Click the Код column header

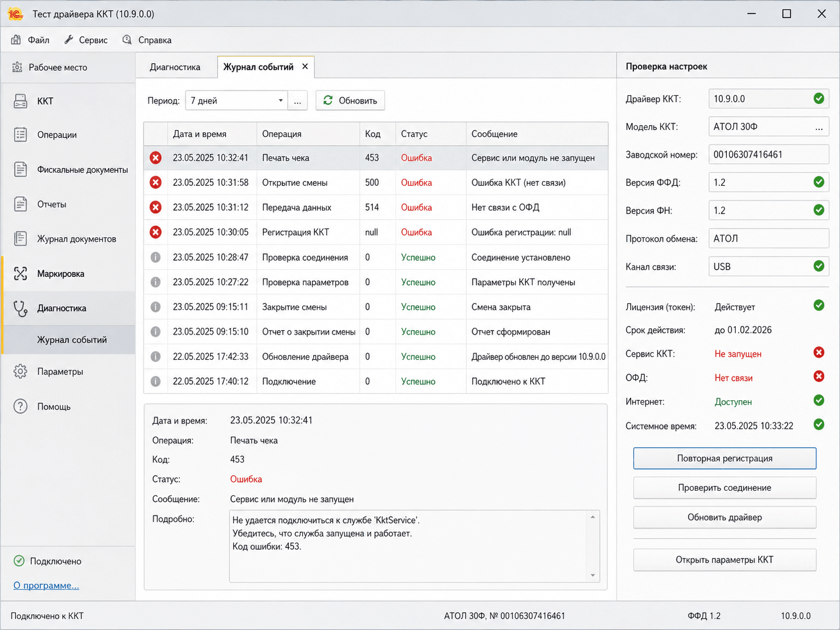(378, 134)
